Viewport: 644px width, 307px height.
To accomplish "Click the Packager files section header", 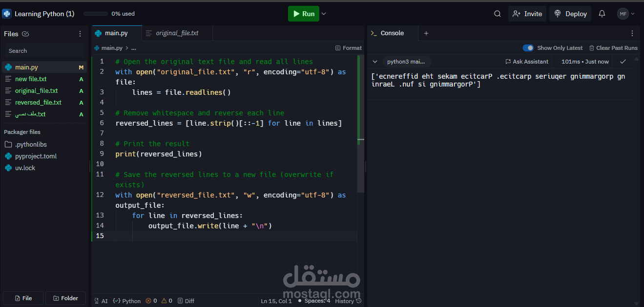I will pos(22,132).
